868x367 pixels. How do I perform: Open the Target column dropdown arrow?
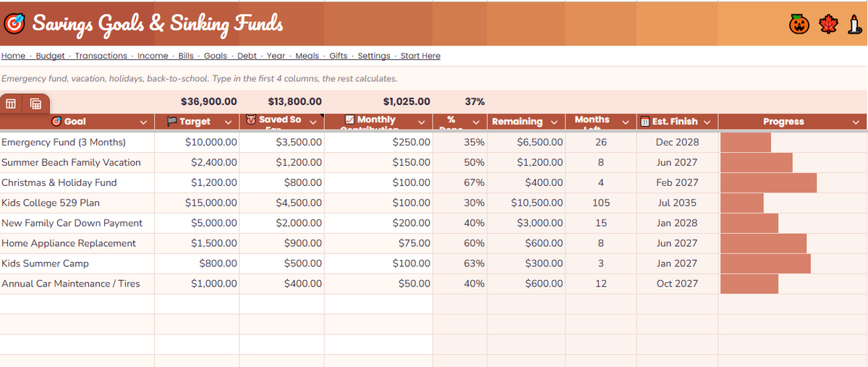[228, 122]
